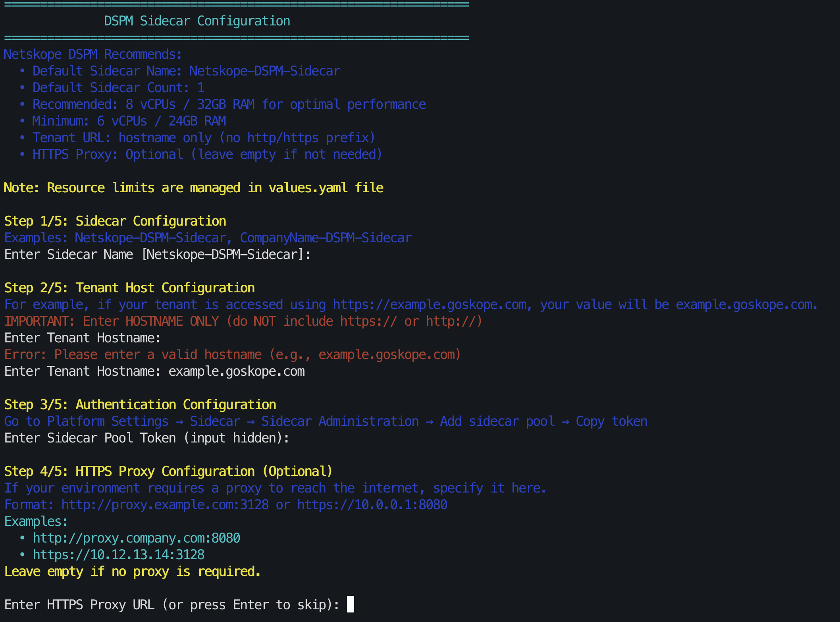Click the 'Step 1/5: Sidecar Configuration' heading

115,221
